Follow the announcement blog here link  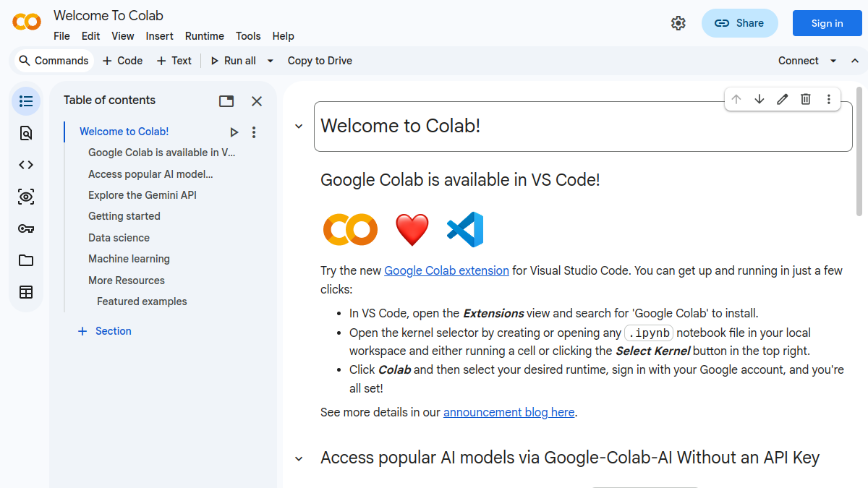coord(509,412)
